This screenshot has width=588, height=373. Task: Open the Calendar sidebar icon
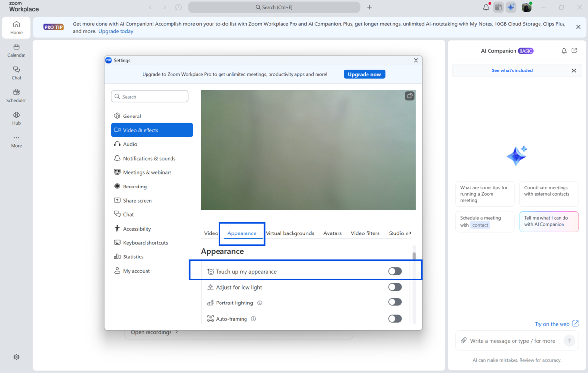[x=16, y=50]
